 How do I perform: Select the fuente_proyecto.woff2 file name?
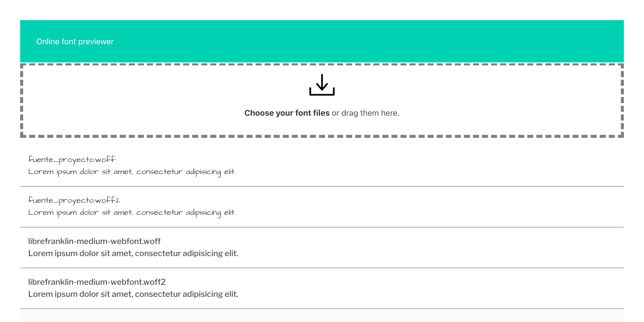pos(74,200)
